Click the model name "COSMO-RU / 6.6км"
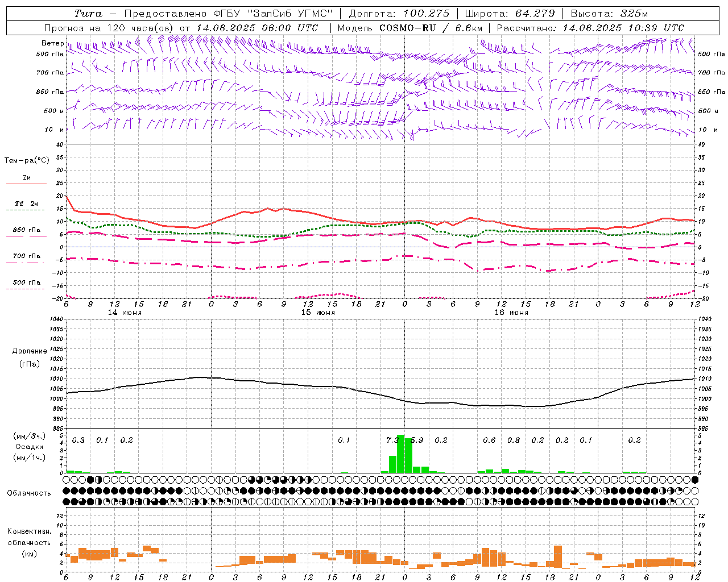728x582 pixels. pos(431,28)
